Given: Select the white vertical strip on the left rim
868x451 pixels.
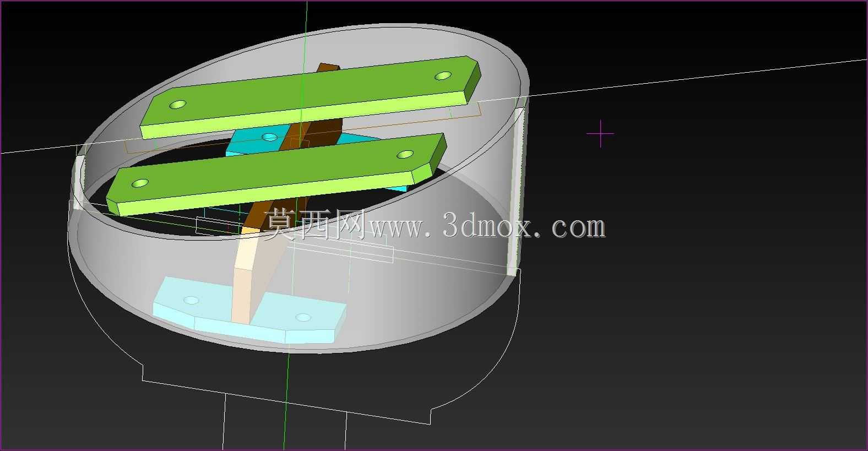Looking at the screenshot, I should click(x=79, y=182).
